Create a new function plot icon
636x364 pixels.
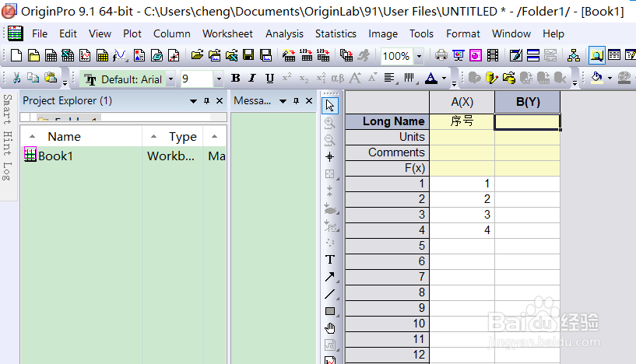coord(120,55)
